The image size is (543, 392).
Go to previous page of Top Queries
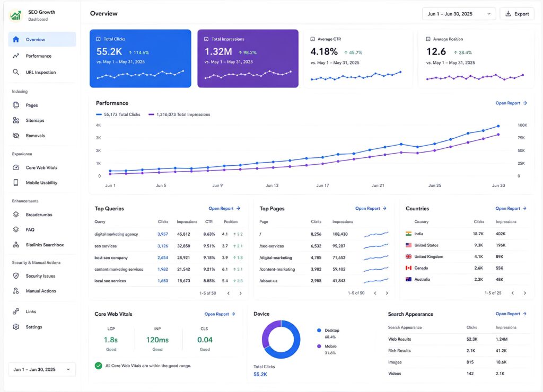229,293
